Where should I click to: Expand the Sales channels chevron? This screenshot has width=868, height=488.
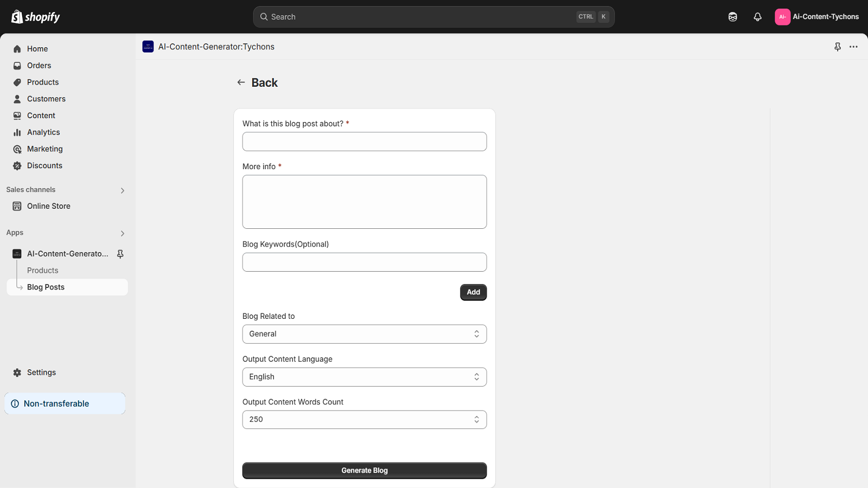(123, 190)
